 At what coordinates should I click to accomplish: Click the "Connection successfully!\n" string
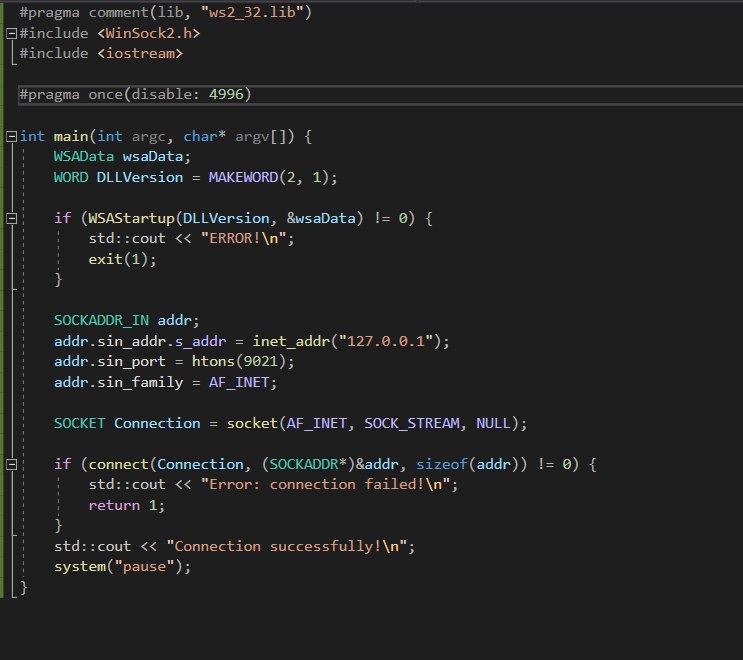[x=286, y=546]
